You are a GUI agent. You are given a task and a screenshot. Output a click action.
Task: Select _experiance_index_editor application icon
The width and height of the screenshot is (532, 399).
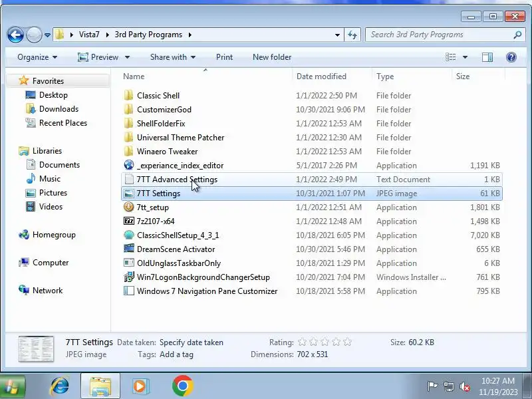(x=128, y=165)
